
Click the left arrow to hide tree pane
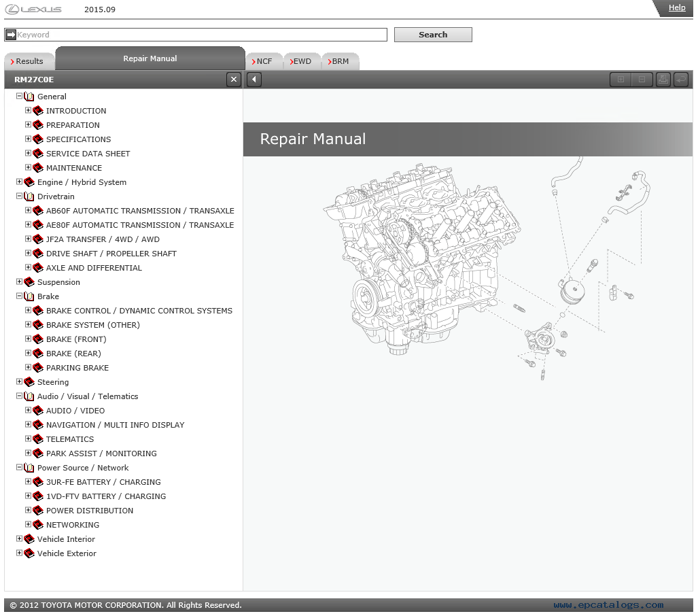pos(254,80)
